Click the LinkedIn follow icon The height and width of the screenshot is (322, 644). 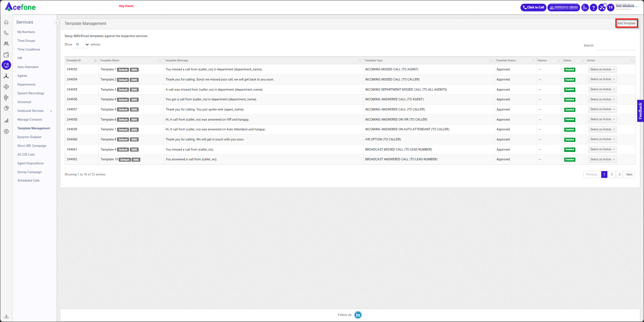tap(358, 315)
